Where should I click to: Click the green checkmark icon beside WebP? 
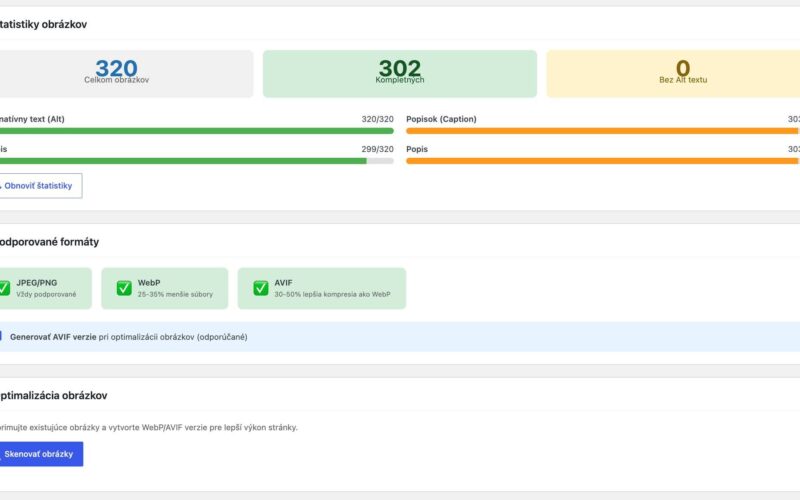pos(124,288)
